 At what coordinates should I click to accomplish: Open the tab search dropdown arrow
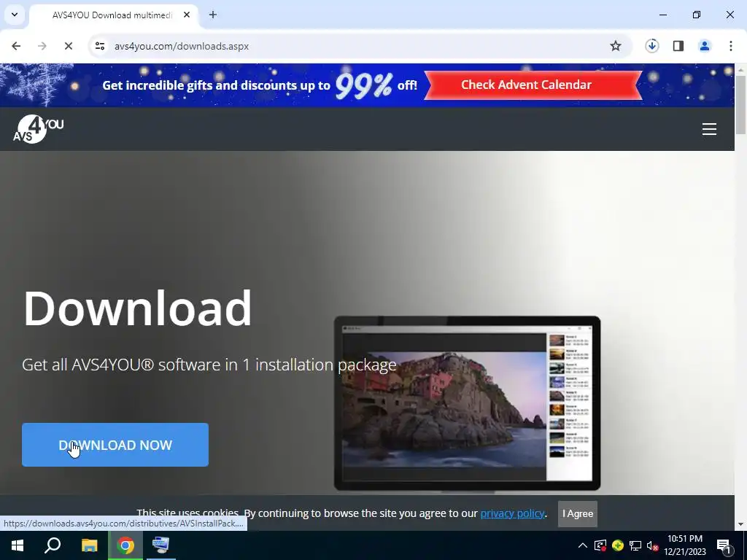coord(15,15)
